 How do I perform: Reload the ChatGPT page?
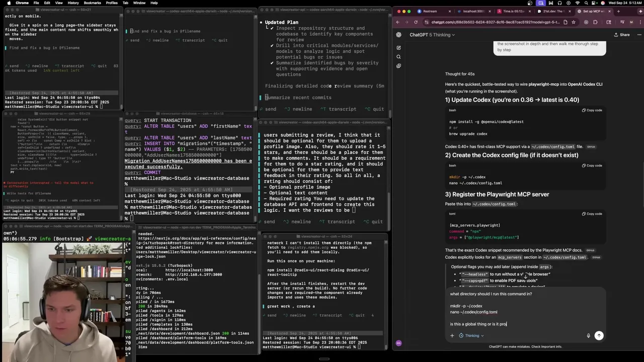pyautogui.click(x=416, y=22)
